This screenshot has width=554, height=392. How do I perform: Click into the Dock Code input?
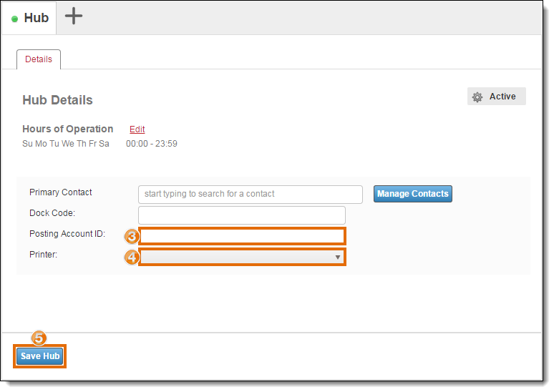[x=242, y=215]
